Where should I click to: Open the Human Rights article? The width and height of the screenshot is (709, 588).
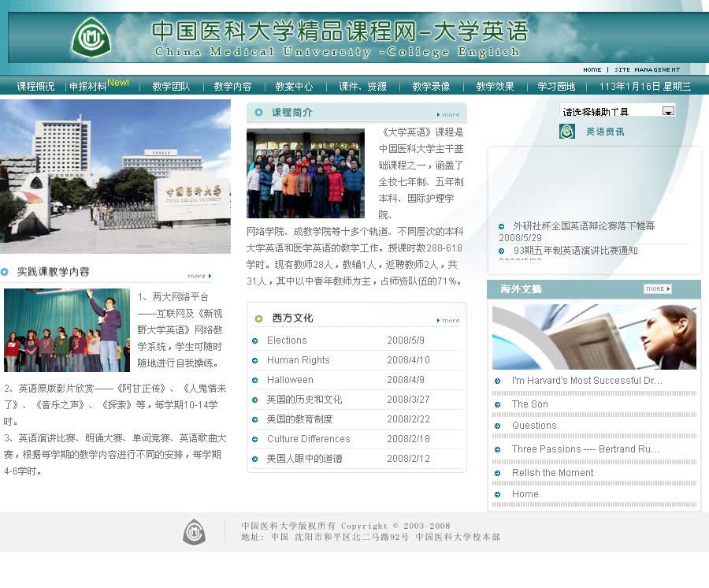point(298,360)
